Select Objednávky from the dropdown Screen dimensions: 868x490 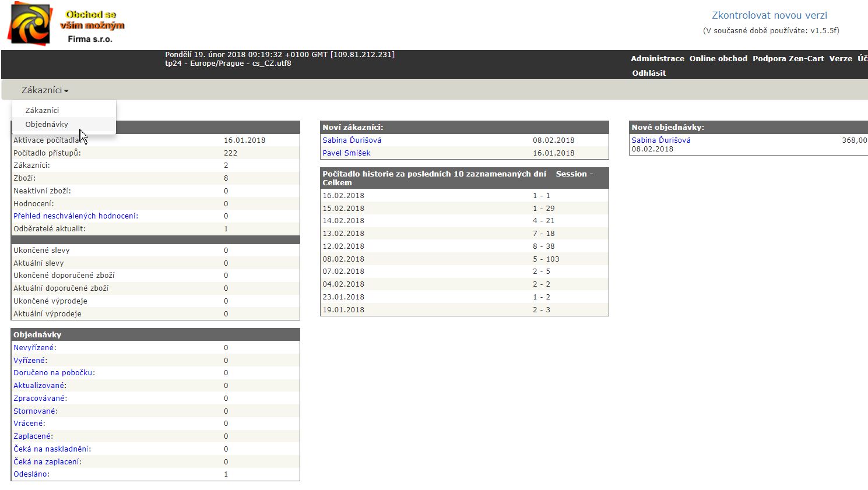47,124
